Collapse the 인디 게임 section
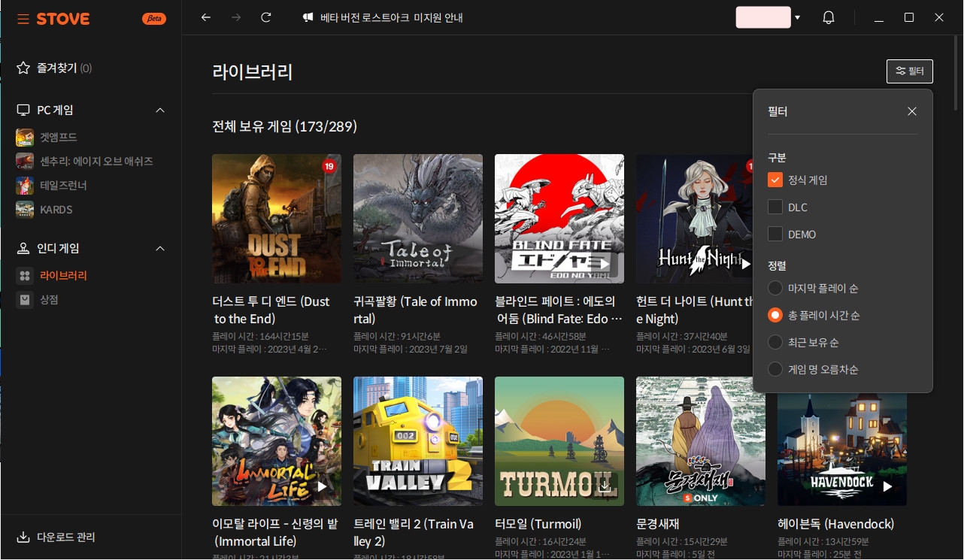The width and height of the screenshot is (964, 560). pos(159,249)
